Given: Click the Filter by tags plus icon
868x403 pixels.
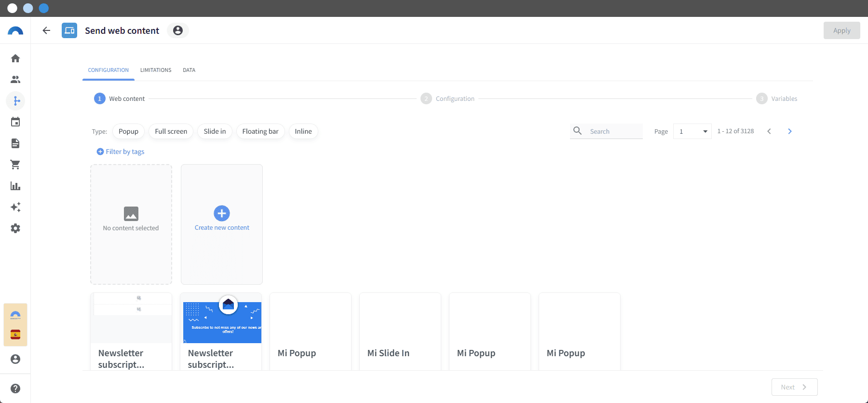Looking at the screenshot, I should click(100, 152).
